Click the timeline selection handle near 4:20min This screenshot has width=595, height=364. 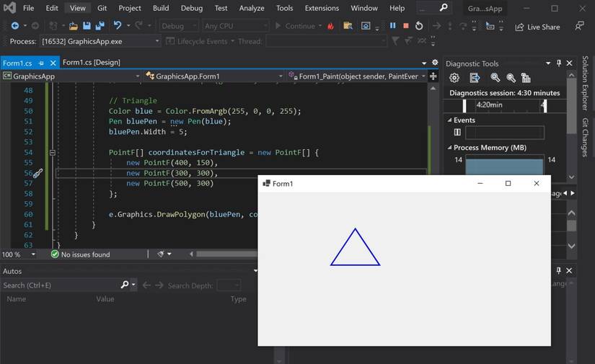[x=464, y=106]
